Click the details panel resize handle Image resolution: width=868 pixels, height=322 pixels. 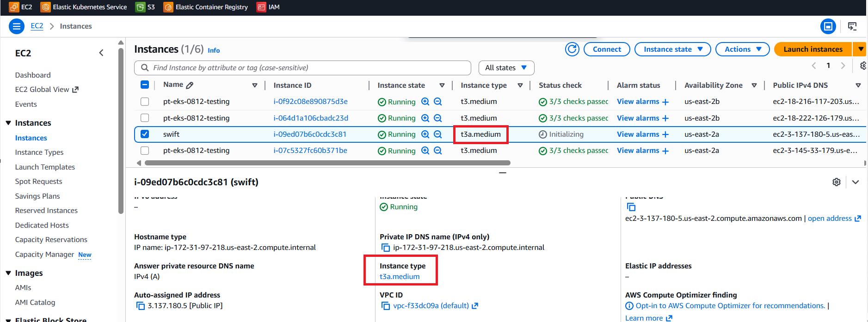(x=503, y=173)
